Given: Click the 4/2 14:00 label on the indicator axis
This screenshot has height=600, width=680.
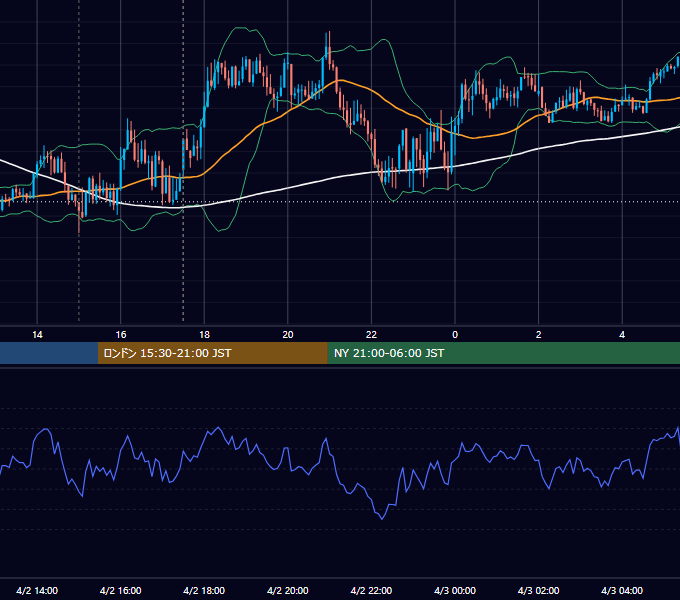Looking at the screenshot, I should (x=37, y=590).
